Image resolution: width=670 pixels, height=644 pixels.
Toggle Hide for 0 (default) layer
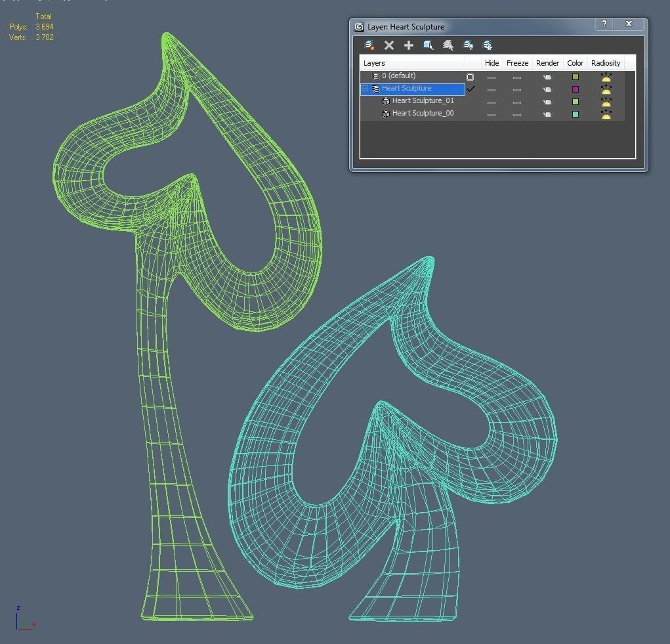(492, 77)
